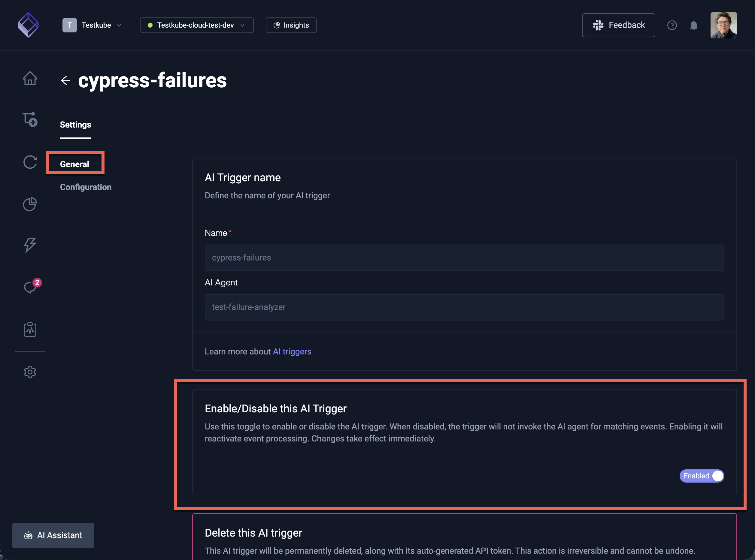Viewport: 755px width, 560px height.
Task: Open the notifications bell
Action: 693,25
